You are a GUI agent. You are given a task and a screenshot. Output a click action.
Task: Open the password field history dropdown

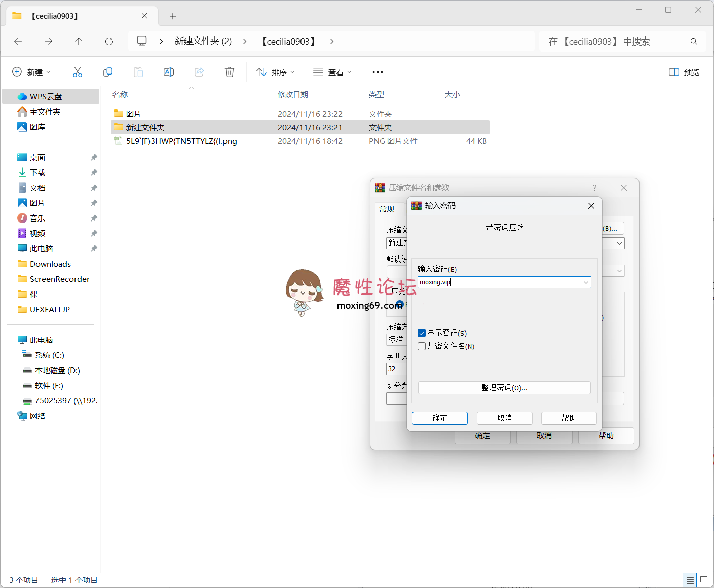tap(586, 282)
